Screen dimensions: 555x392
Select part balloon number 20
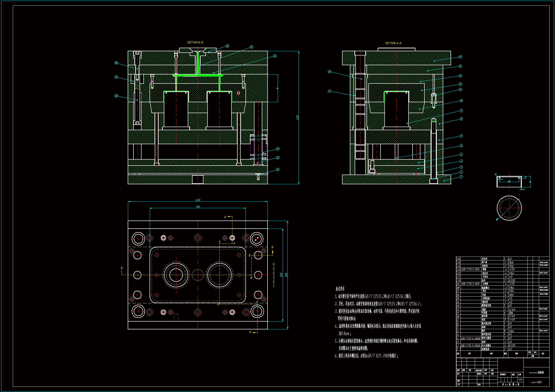116,96
